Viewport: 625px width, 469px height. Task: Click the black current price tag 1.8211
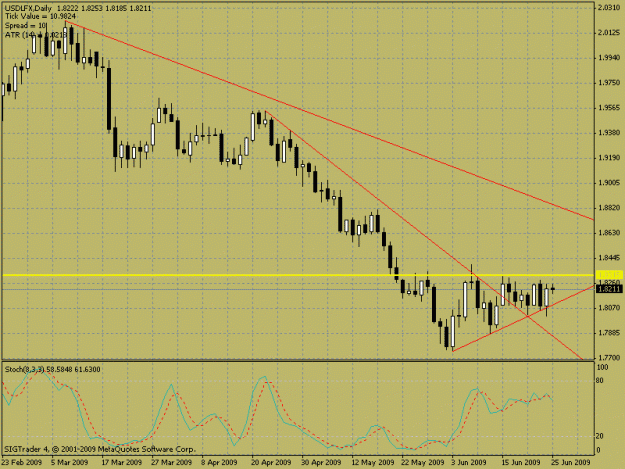(609, 289)
